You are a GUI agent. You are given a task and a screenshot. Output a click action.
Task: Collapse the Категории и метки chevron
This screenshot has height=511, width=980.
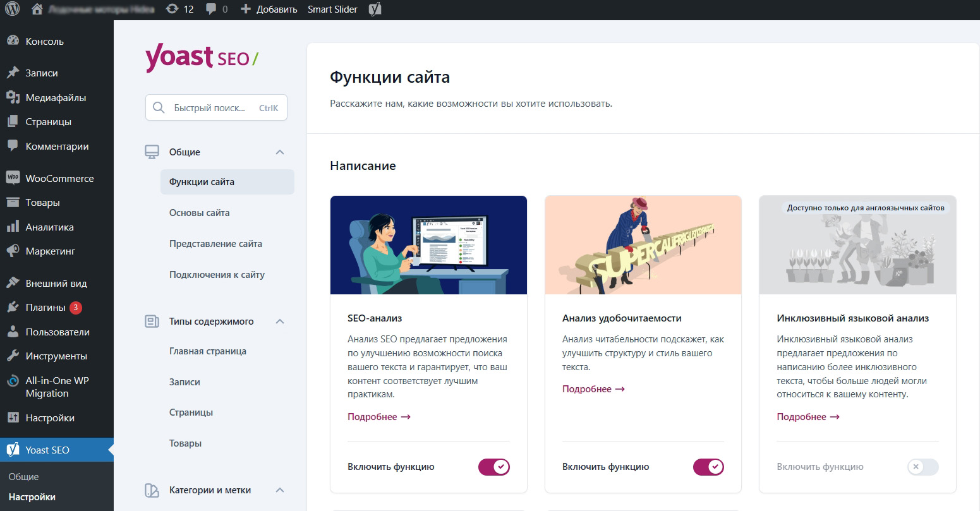click(x=280, y=490)
